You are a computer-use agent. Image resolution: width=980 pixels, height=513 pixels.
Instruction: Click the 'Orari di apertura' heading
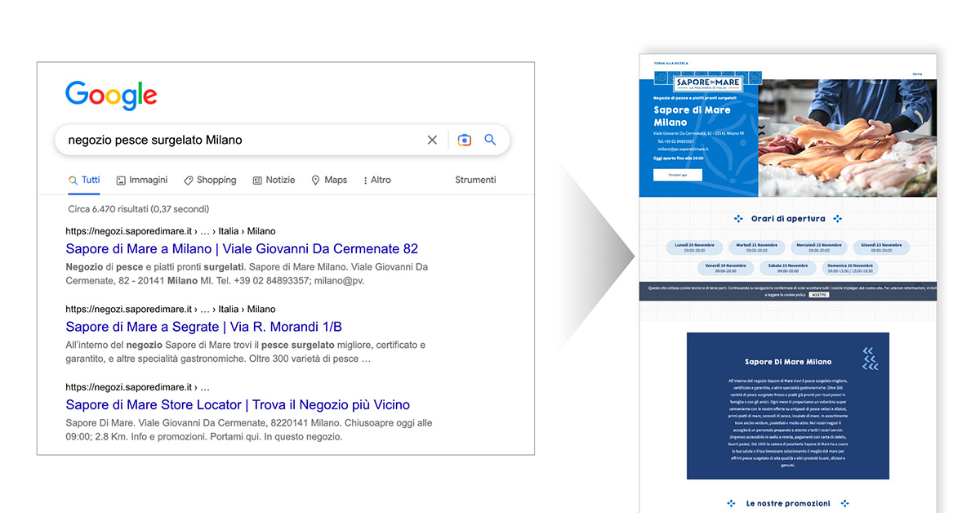click(x=788, y=219)
